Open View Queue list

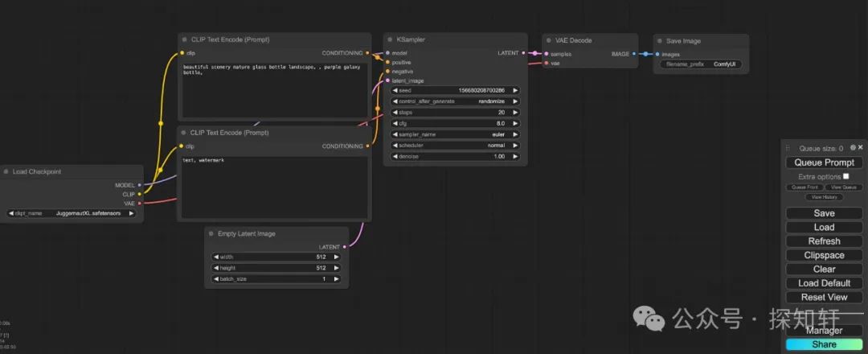click(843, 187)
